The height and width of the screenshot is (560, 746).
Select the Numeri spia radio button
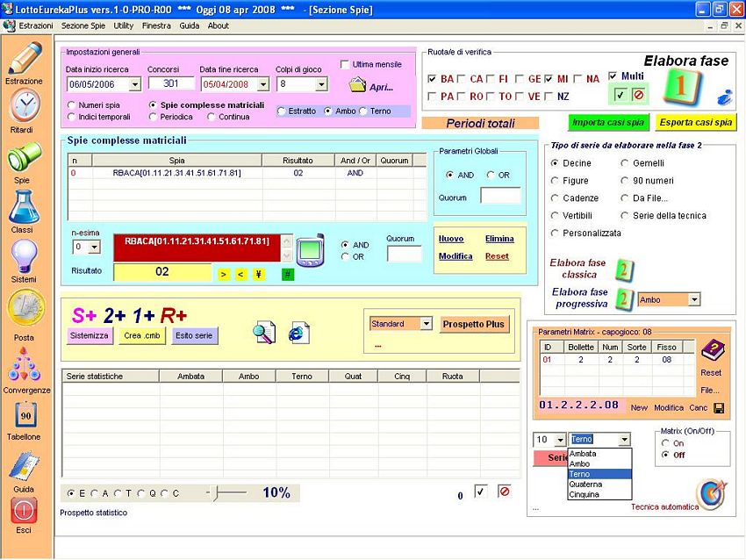coord(71,105)
